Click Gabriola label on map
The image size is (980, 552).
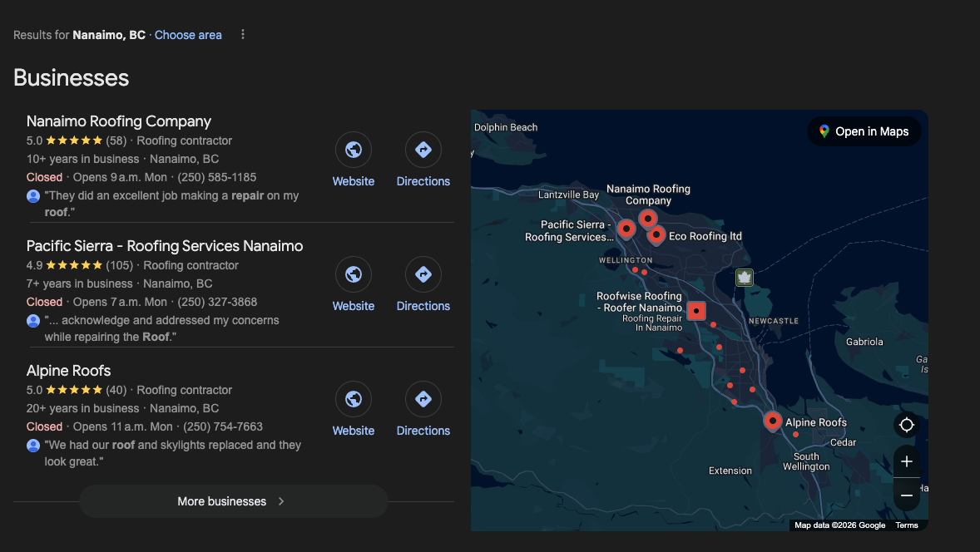point(864,342)
